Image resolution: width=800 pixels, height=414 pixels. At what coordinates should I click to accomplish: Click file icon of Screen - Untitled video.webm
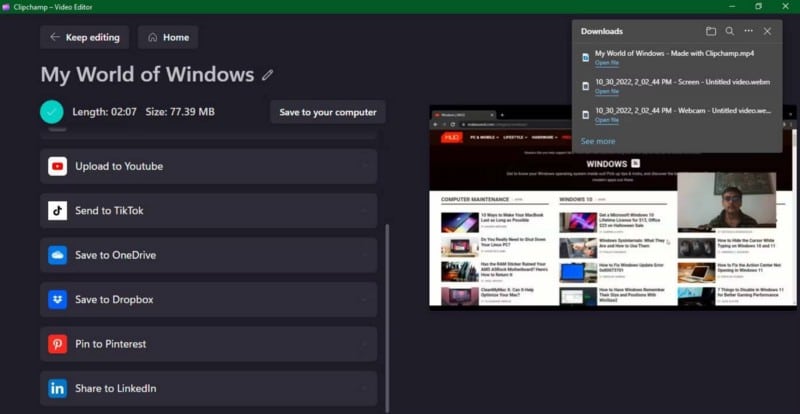(586, 86)
